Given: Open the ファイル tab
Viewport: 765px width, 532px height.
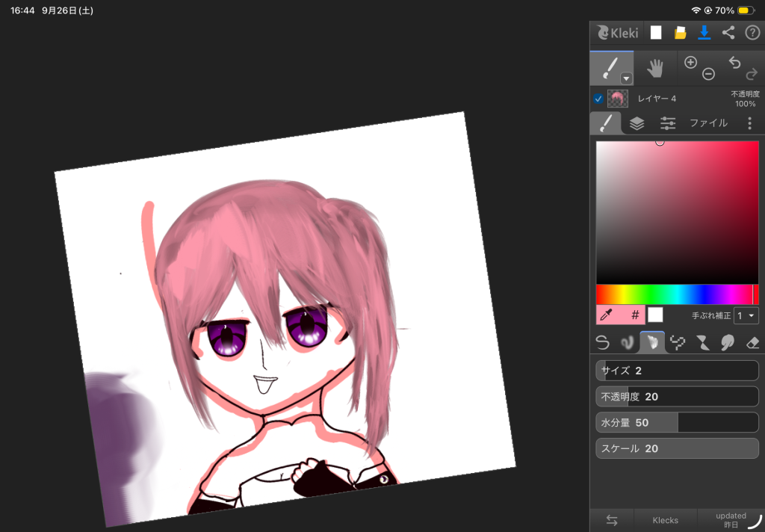Looking at the screenshot, I should 708,123.
